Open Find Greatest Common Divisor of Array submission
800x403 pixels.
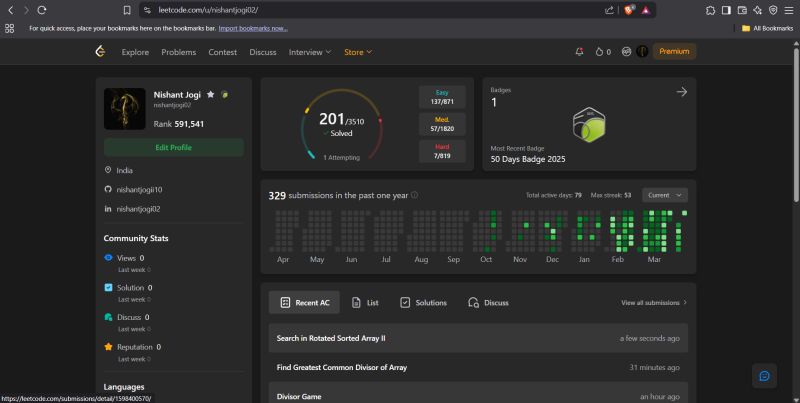tap(478, 367)
